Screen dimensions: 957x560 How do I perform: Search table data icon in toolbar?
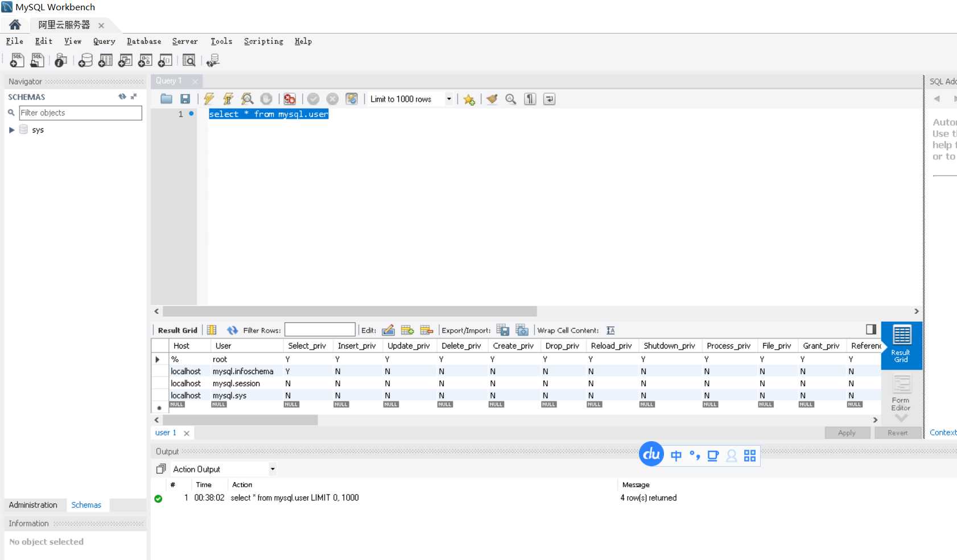[189, 60]
